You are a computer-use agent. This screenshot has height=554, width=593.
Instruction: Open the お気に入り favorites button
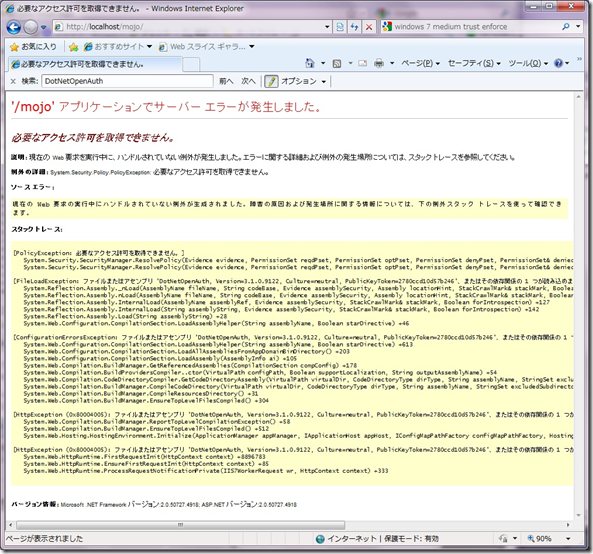pyautogui.click(x=33, y=47)
